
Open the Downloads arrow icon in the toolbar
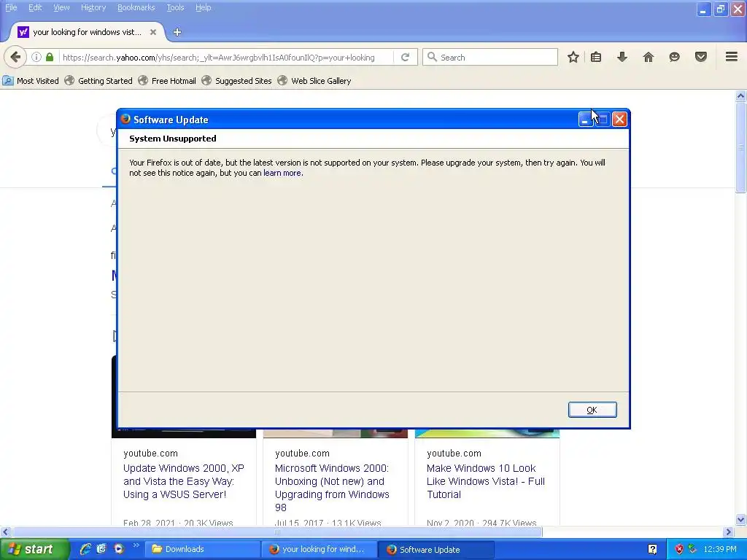click(x=622, y=57)
